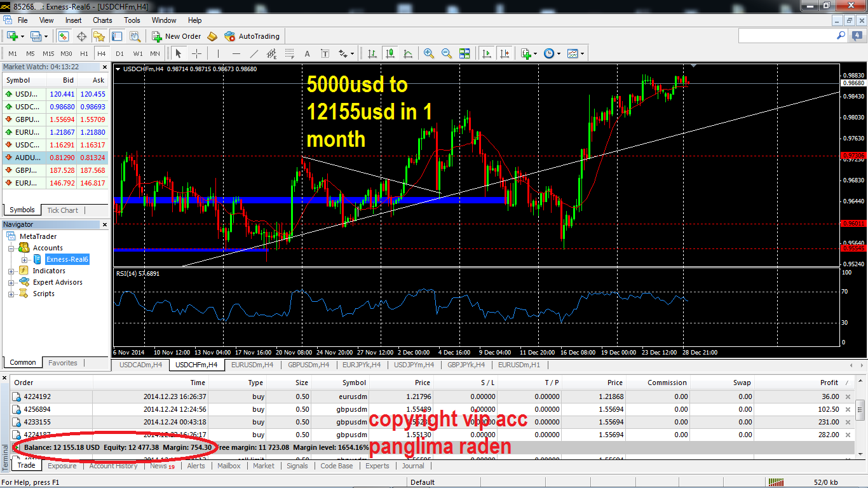Open the chart Templates dropdown
The width and height of the screenshot is (868, 488).
(x=582, y=53)
